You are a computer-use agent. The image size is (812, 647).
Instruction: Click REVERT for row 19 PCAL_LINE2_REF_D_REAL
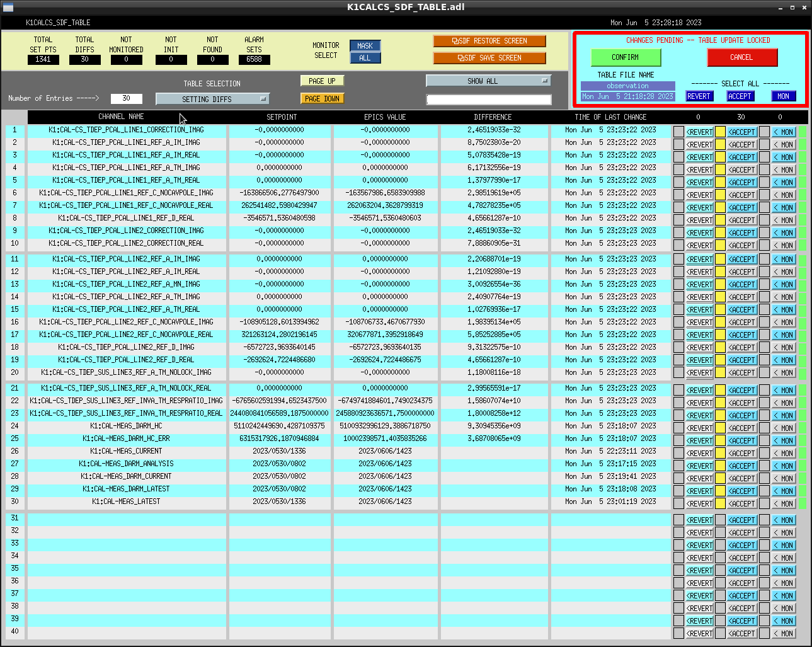pyautogui.click(x=699, y=360)
